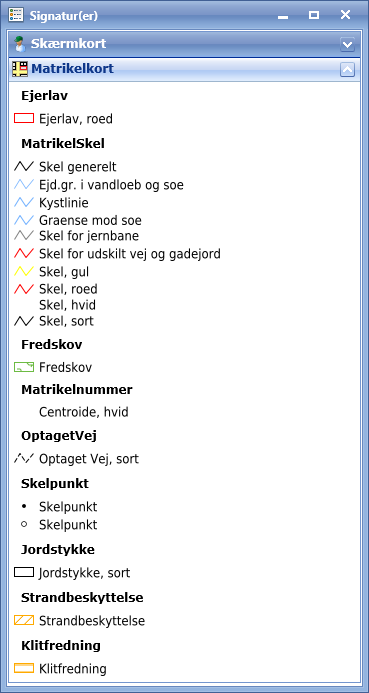The width and height of the screenshot is (369, 693).
Task: Click the green Fredskov legend symbol
Action: [x=24, y=367]
